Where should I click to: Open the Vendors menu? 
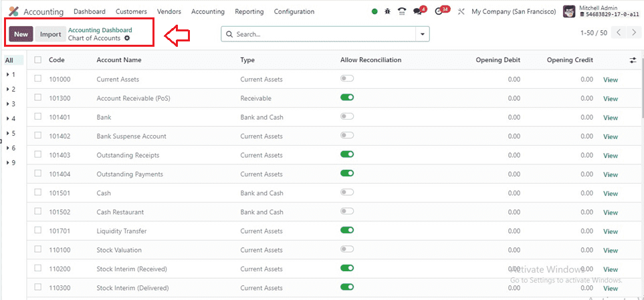(169, 12)
